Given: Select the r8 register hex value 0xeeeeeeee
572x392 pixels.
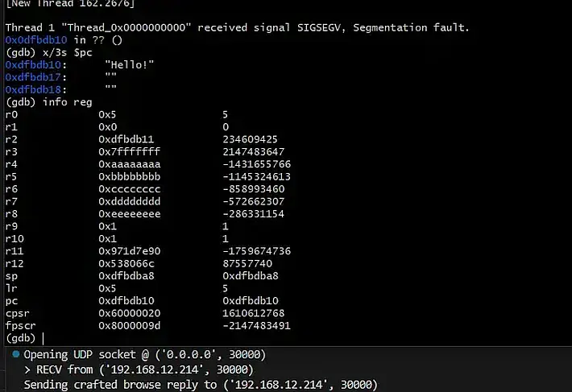Looking at the screenshot, I should (x=130, y=214).
